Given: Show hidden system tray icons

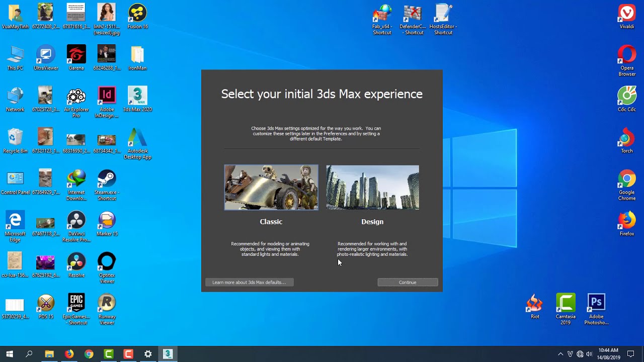Looking at the screenshot, I should [560, 354].
